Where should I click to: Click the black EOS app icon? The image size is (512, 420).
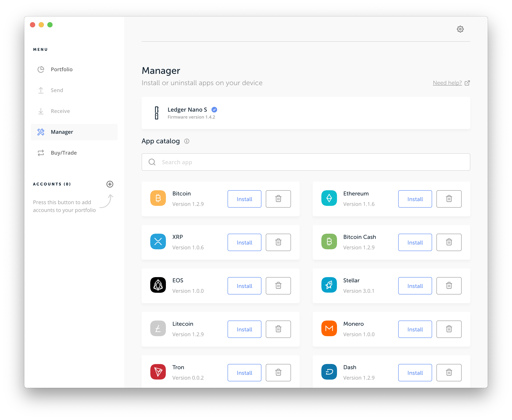158,285
